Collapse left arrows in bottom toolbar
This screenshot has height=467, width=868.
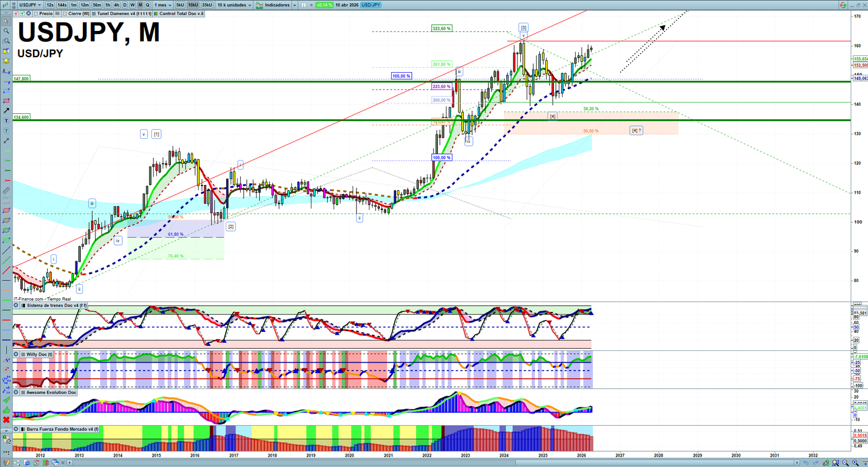coord(63,463)
